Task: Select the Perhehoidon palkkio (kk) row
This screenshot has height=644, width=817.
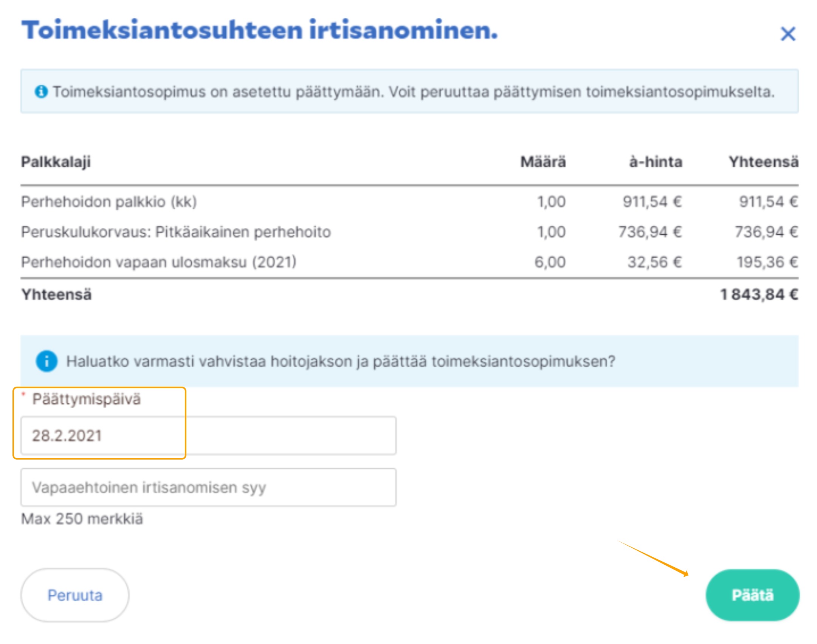Action: tap(109, 202)
